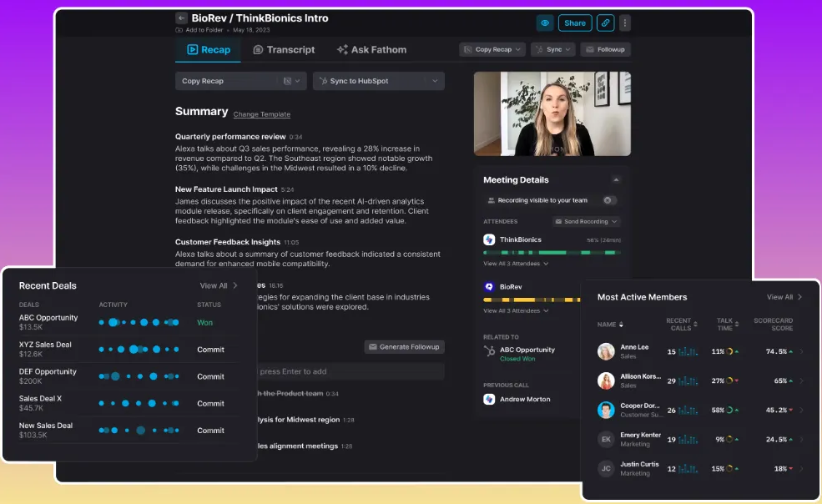822x504 pixels.
Task: Click the Won status of ABC Opportunity
Action: [205, 323]
